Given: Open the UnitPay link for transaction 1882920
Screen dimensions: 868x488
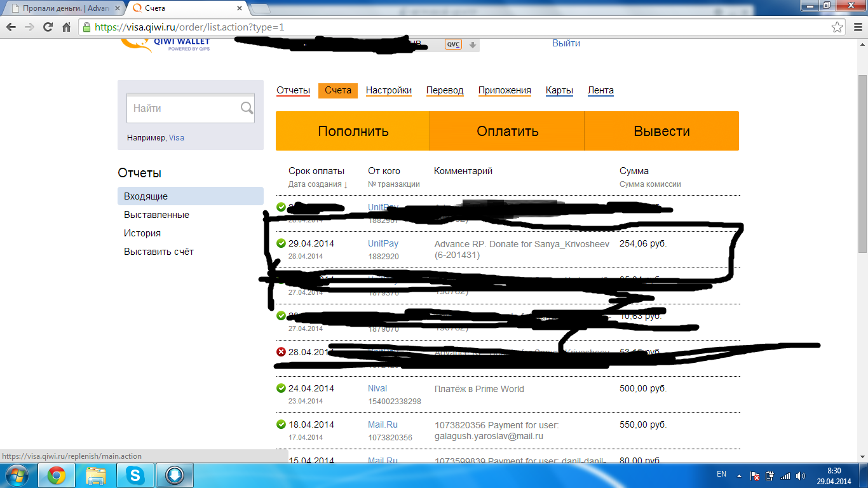Looking at the screenshot, I should tap(383, 243).
